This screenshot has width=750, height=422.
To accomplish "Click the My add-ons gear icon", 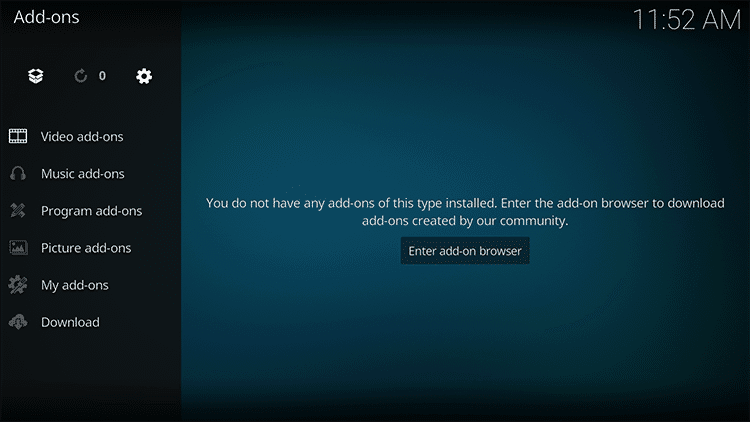I will click(x=18, y=285).
